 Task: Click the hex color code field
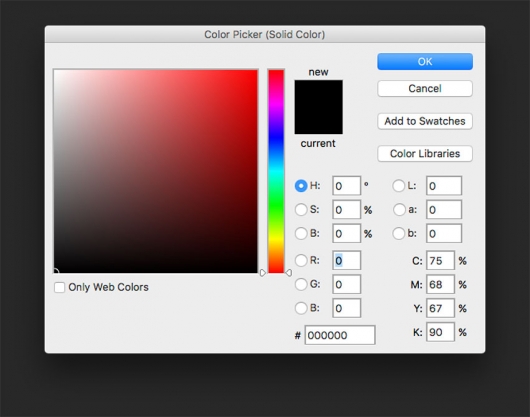[x=340, y=335]
